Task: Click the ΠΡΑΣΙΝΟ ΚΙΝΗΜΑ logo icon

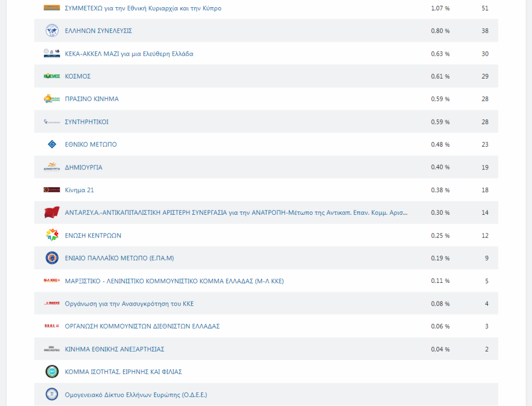Action: point(52,99)
